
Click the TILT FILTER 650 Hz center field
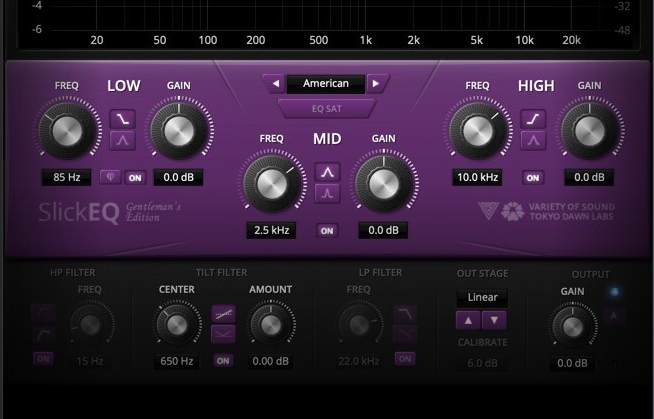click(x=176, y=361)
